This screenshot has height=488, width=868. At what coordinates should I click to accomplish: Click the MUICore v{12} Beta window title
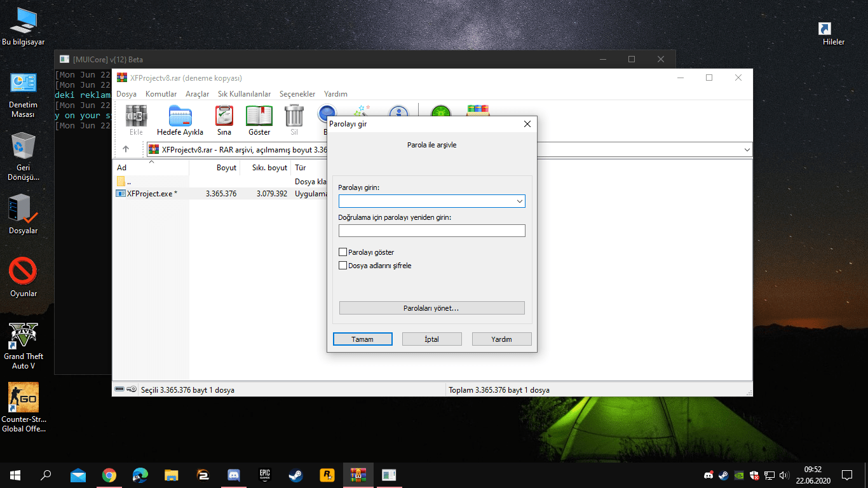tap(108, 59)
